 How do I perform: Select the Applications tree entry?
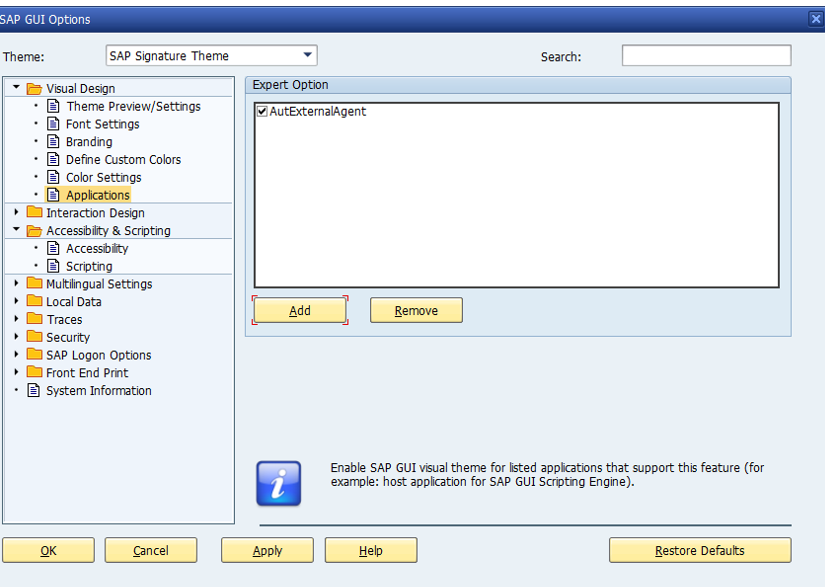click(x=98, y=195)
